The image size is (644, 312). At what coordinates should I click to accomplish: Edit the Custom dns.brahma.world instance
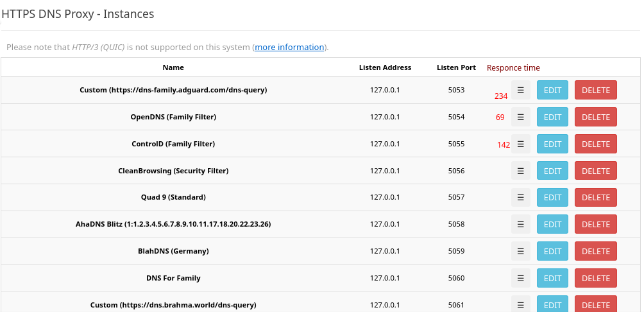tap(552, 304)
